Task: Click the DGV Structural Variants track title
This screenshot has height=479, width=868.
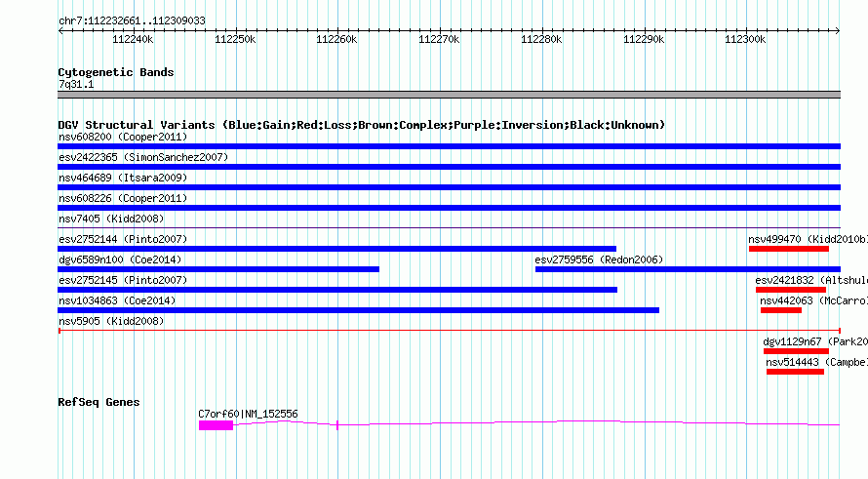Action: click(x=362, y=125)
